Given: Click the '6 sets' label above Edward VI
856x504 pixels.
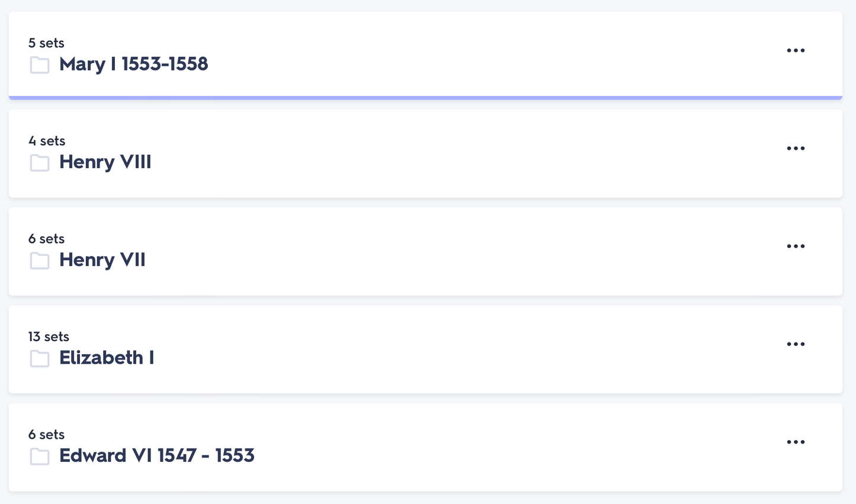Looking at the screenshot, I should 46,434.
